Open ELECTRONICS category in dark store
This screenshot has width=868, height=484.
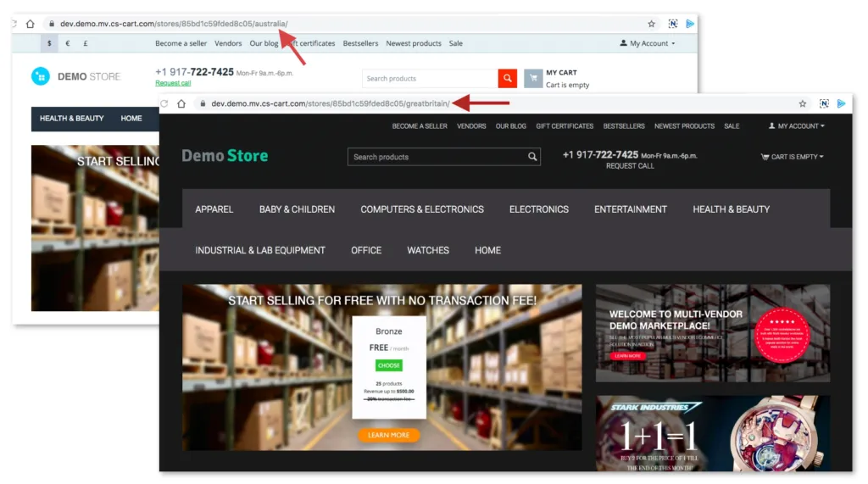[538, 209]
